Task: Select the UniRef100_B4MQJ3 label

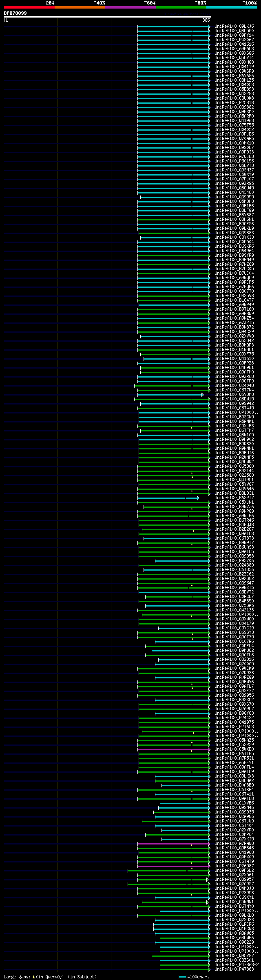Action: [234, 888]
